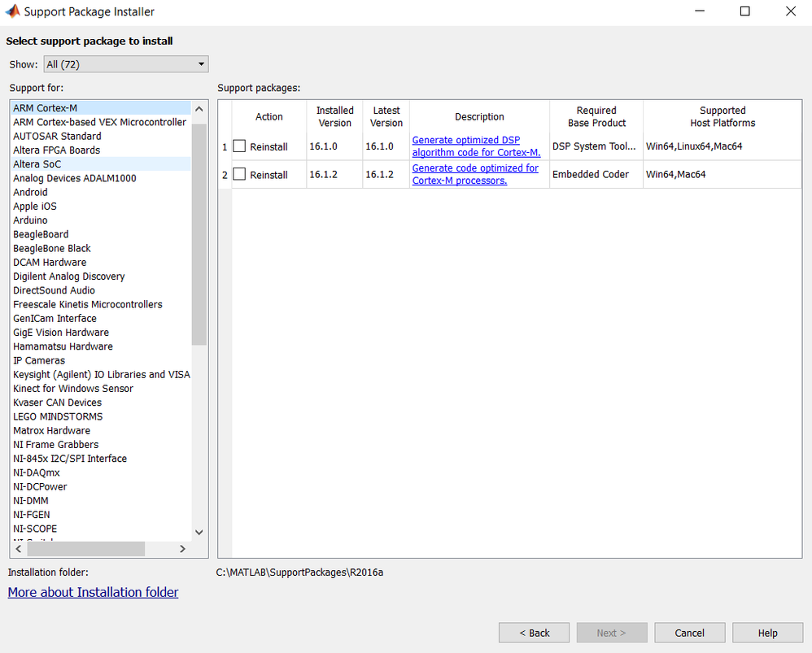
Task: Maximize the Support Package Installer window
Action: 744,11
